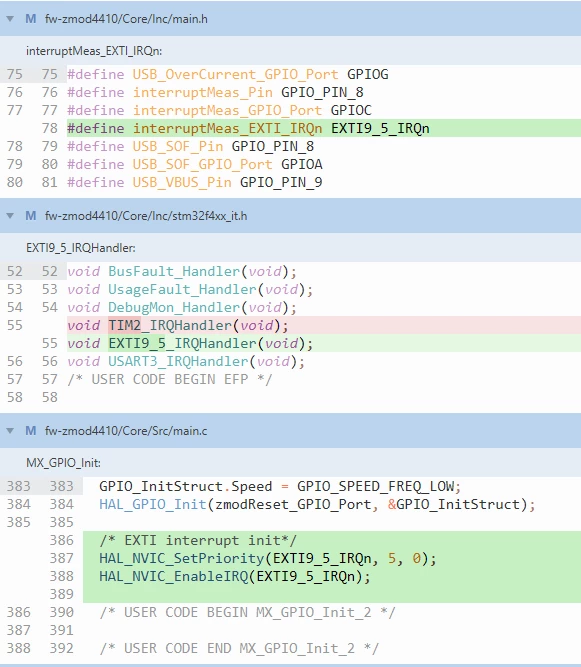Select the MX_GPIO_Init hunk header

[x=63, y=463]
